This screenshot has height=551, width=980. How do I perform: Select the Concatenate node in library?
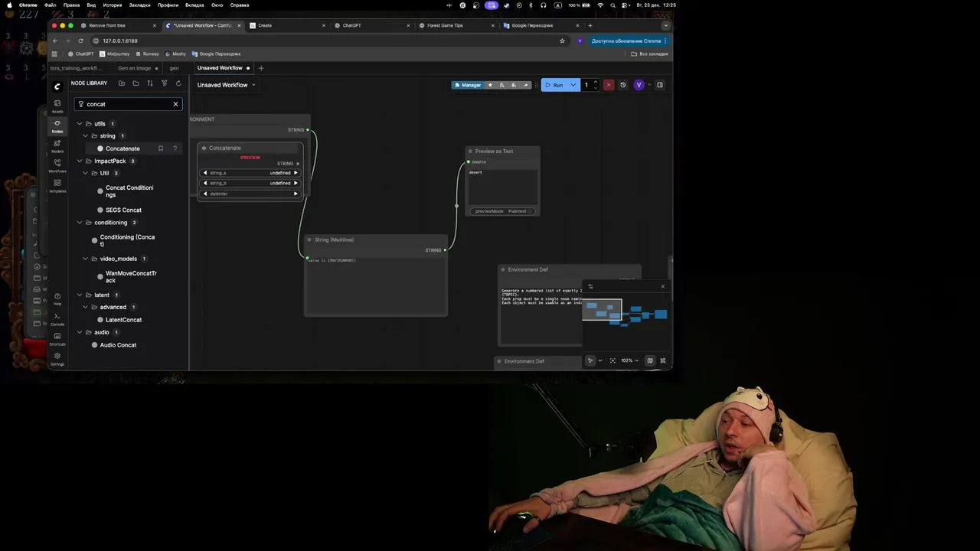coord(122,148)
